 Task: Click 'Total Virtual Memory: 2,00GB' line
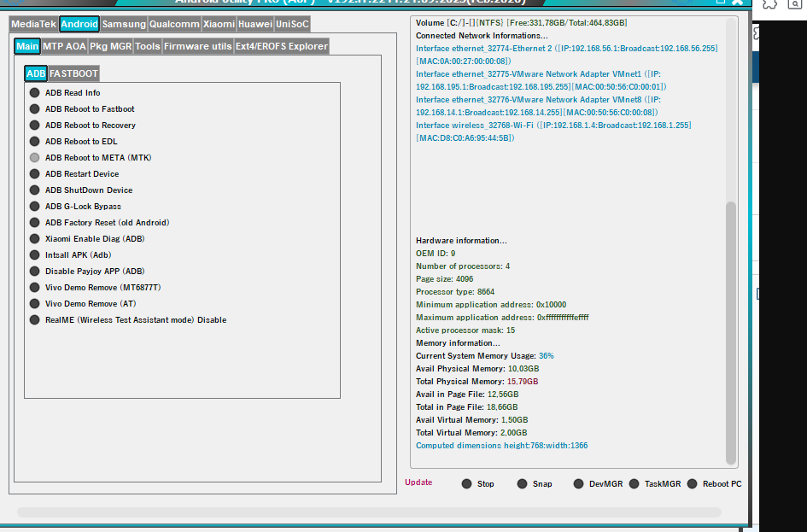(471, 433)
